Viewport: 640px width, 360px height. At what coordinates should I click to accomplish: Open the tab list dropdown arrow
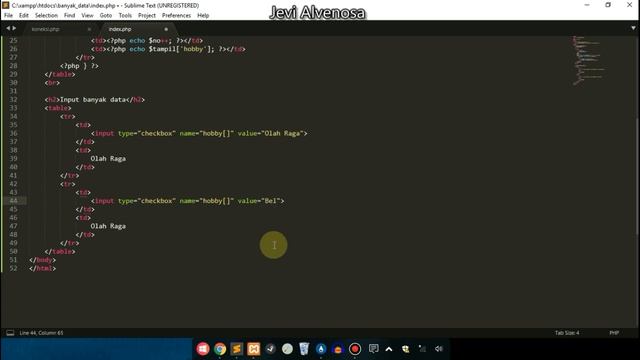pyautogui.click(x=633, y=28)
